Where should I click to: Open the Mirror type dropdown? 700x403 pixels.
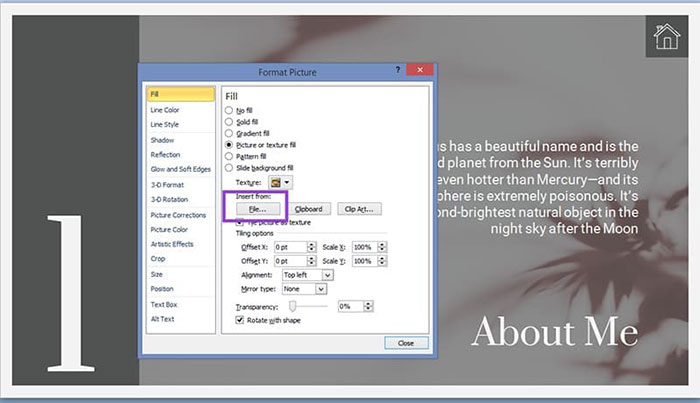pos(321,288)
